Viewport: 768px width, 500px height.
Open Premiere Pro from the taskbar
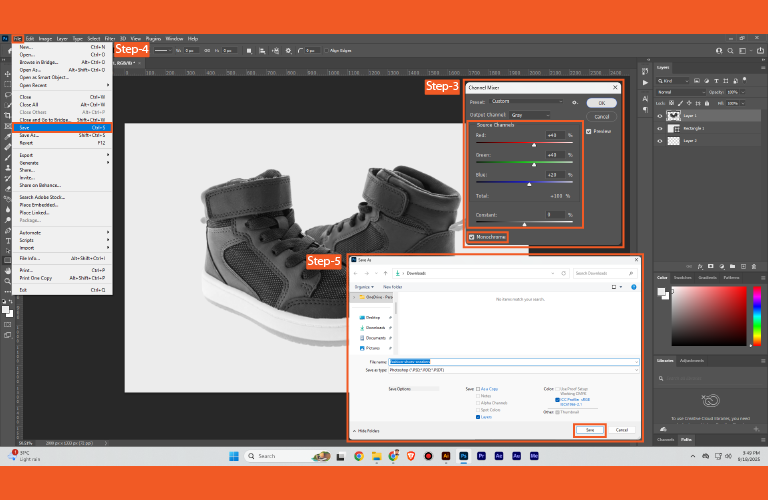click(x=481, y=456)
